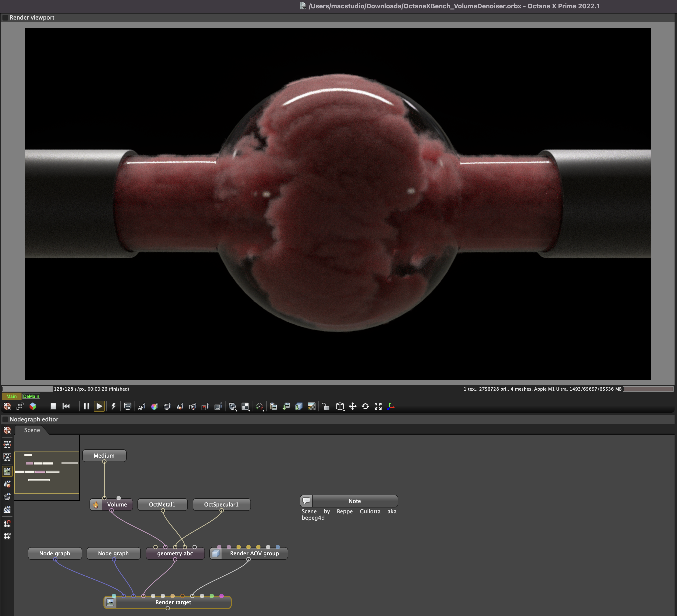Toggle snap to grid magnet icon
The width and height of the screenshot is (677, 616).
(x=7, y=523)
